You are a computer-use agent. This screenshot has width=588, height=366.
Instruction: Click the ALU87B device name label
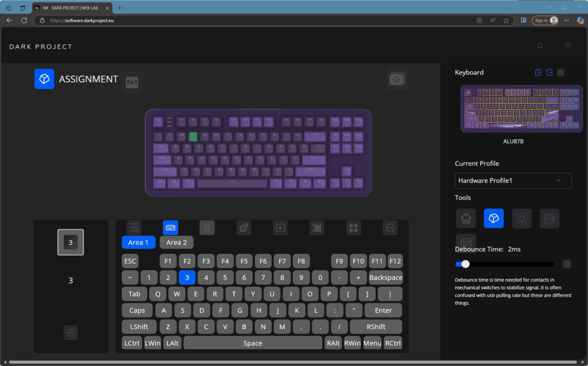[513, 141]
